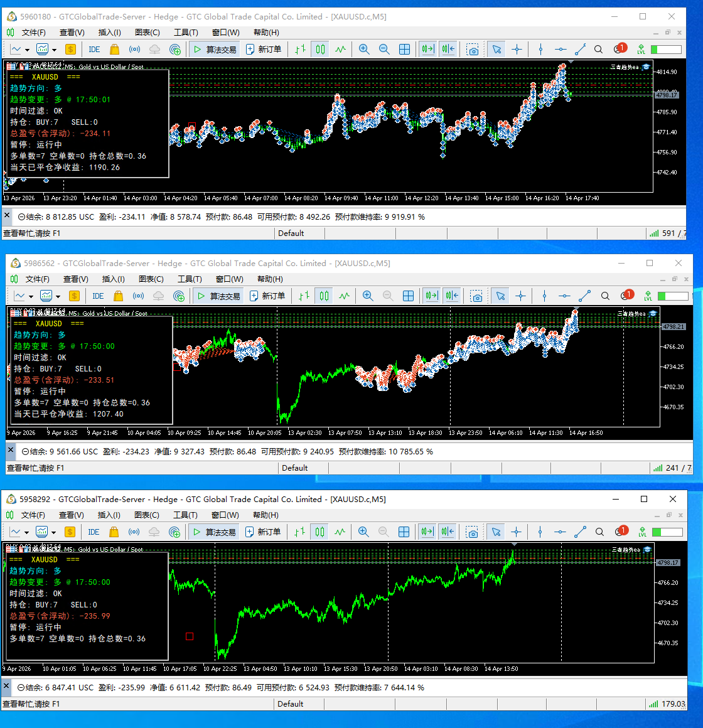This screenshot has width=703, height=728.
Task: Zoom in chart in bottom 5958292 window
Action: (363, 532)
